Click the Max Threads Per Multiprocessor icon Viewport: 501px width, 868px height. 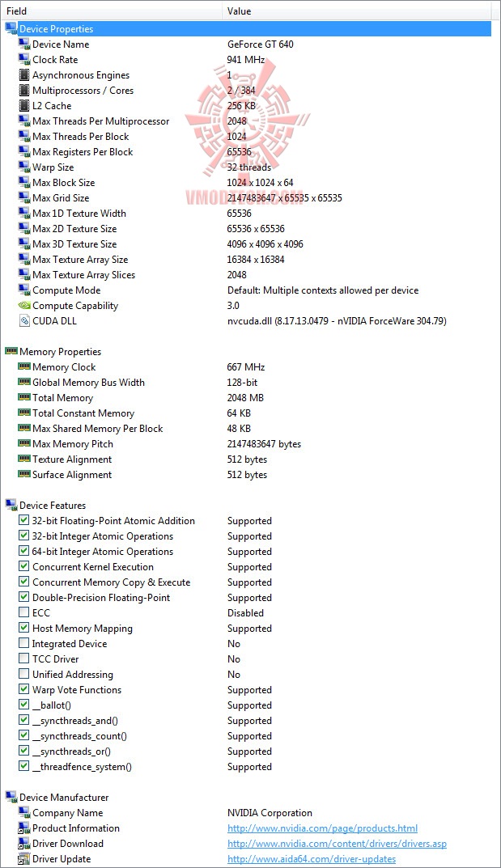pyautogui.click(x=23, y=121)
